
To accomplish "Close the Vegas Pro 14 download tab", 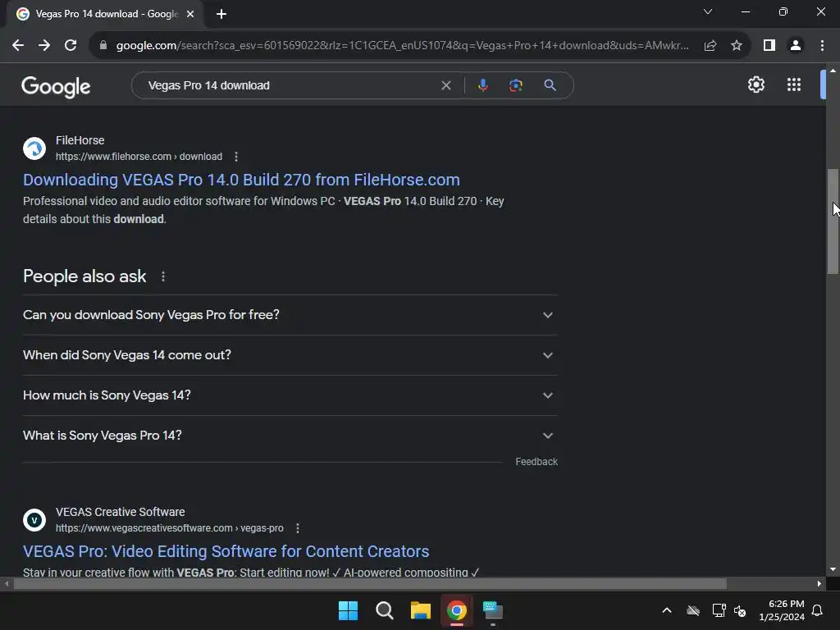I will pyautogui.click(x=190, y=15).
